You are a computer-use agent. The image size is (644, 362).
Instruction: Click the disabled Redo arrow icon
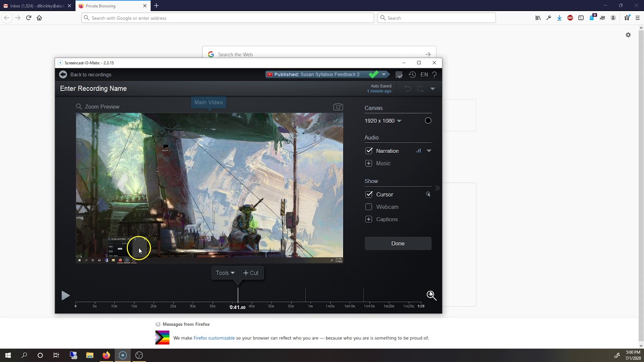click(x=420, y=89)
